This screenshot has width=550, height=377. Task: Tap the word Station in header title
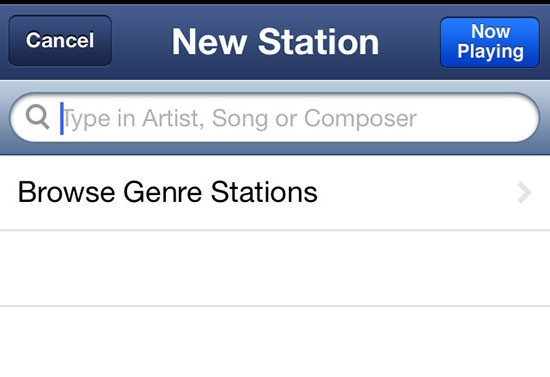pos(318,42)
